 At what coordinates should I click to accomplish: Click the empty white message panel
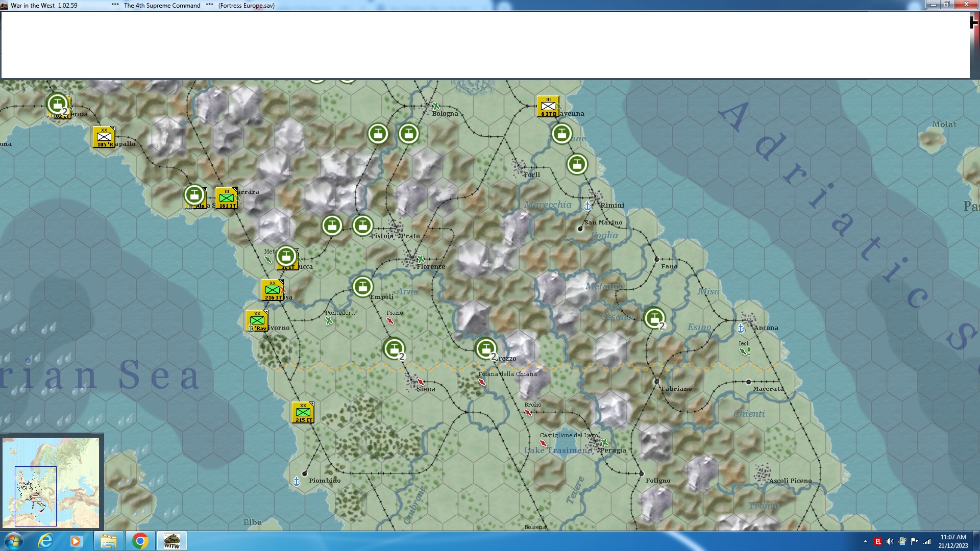485,45
